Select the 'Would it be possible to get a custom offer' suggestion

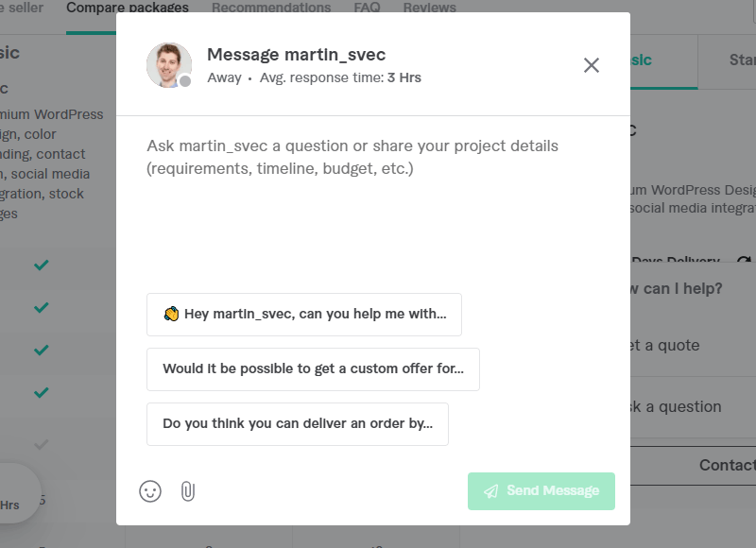point(313,369)
